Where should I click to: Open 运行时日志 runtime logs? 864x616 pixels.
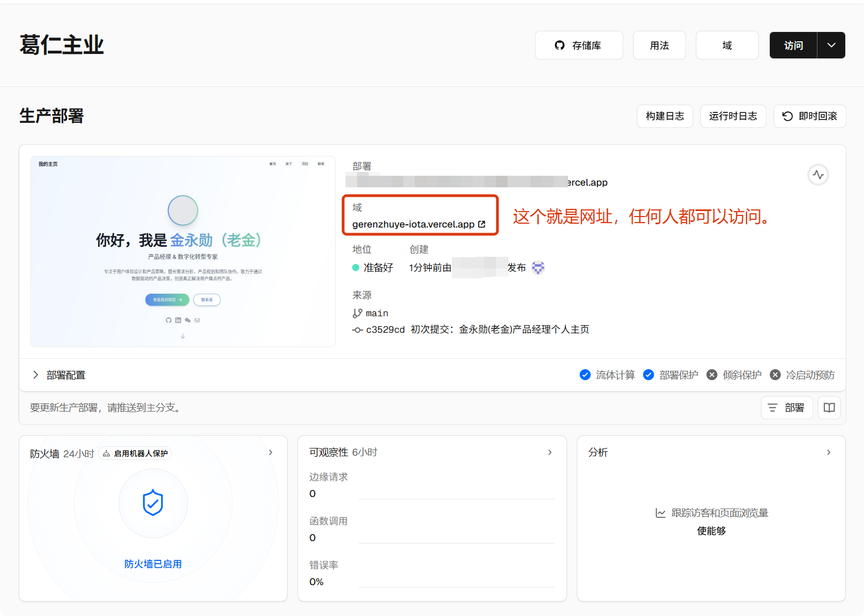(733, 116)
